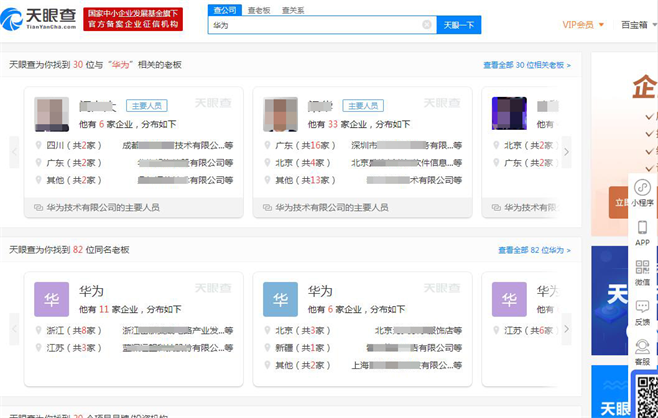Open 查看全部 82 位华为 link

[x=534, y=250]
